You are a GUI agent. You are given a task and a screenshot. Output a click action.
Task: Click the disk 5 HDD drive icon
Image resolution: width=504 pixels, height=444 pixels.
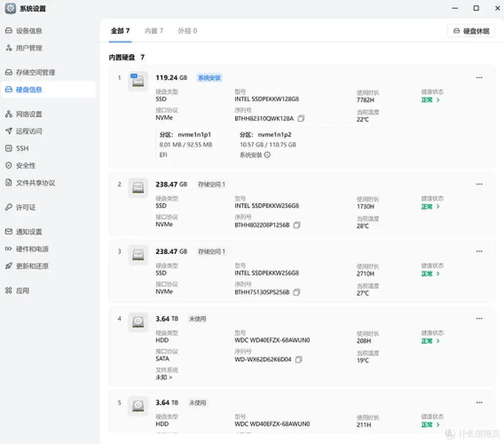[x=138, y=406]
